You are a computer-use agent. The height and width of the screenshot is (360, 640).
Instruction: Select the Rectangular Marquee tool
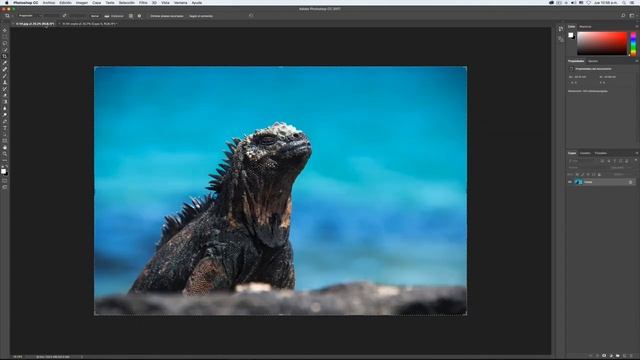pyautogui.click(x=5, y=37)
